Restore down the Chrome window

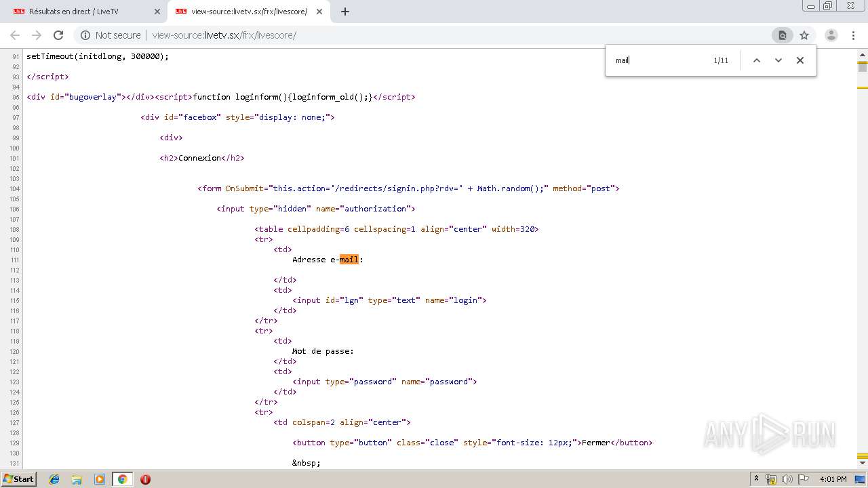[828, 5]
